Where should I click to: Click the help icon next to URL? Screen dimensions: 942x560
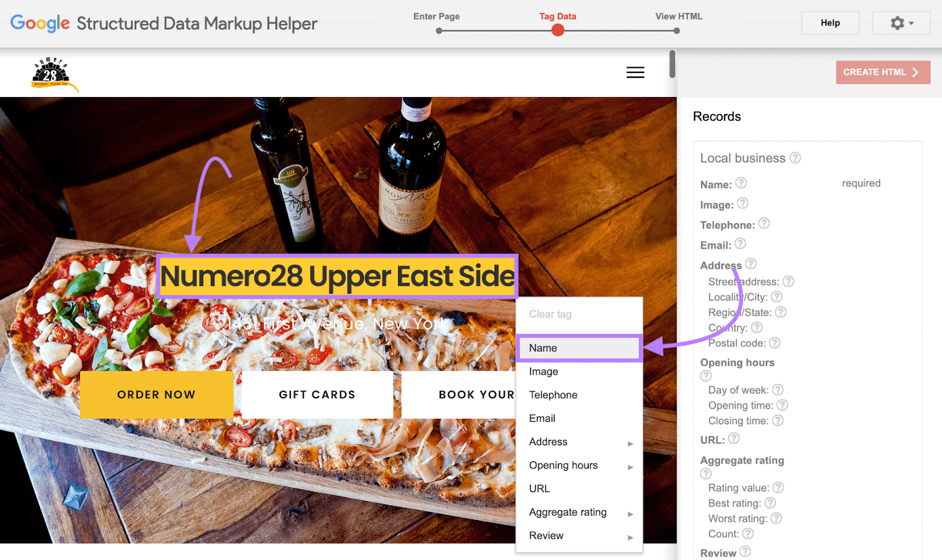tap(734, 438)
